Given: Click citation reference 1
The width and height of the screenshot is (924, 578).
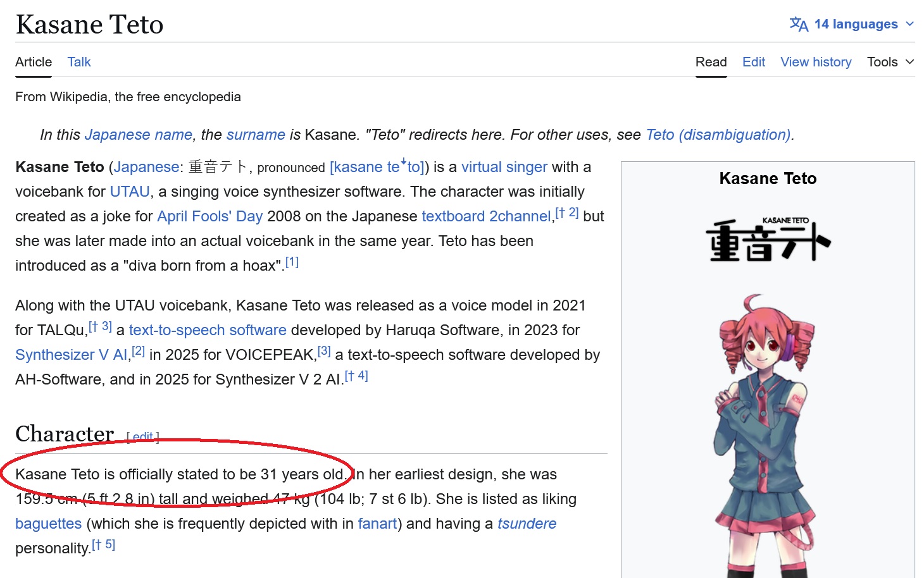Looking at the screenshot, I should tap(292, 262).
